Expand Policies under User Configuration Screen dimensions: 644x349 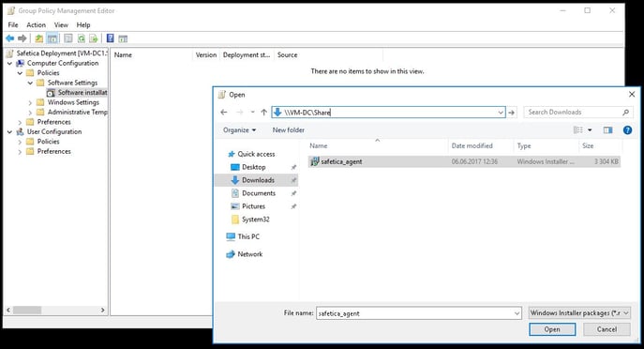click(x=20, y=142)
